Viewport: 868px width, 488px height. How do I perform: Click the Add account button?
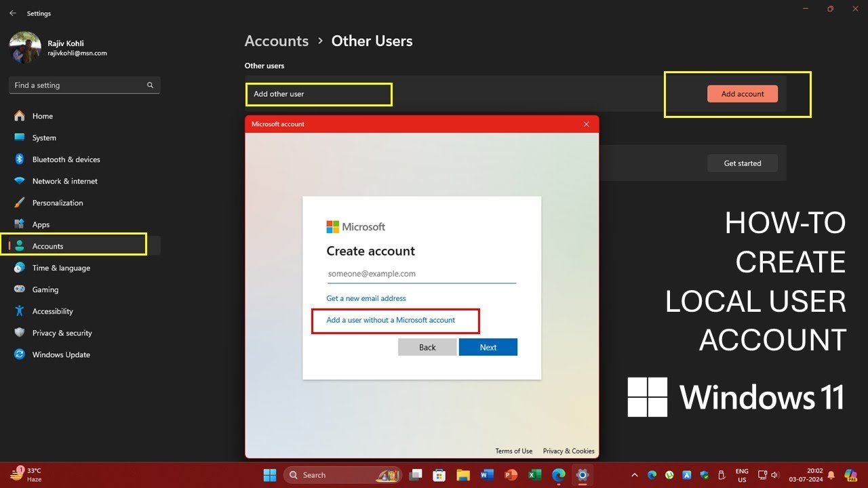[x=743, y=94]
